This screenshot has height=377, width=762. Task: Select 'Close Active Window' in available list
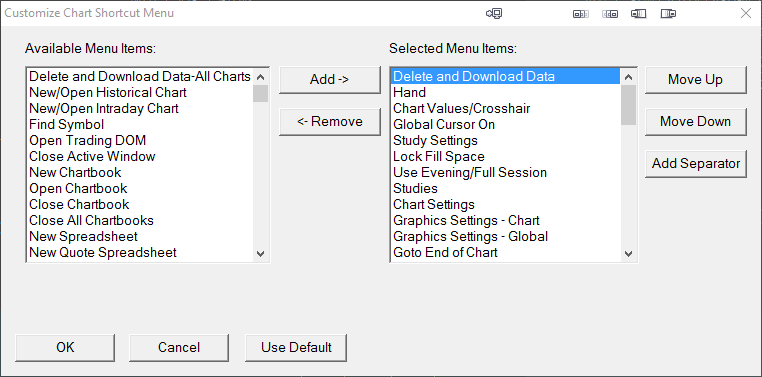(x=140, y=156)
